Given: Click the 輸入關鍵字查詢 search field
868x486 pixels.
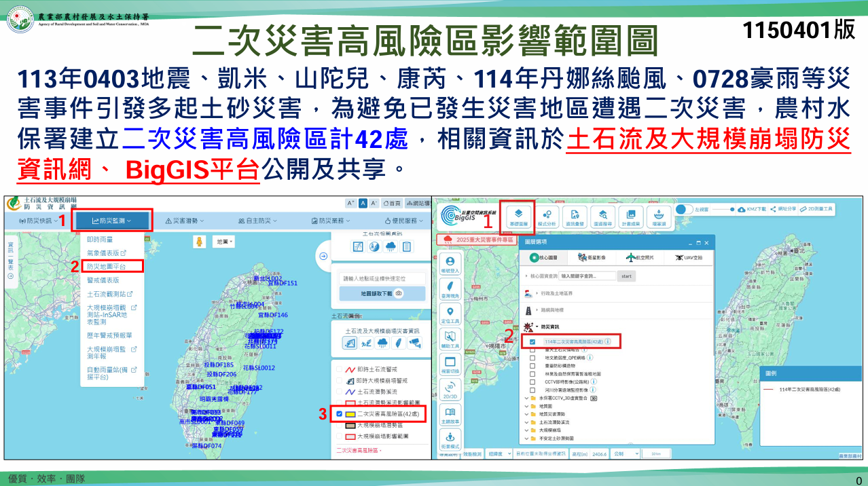Looking at the screenshot, I should (x=587, y=276).
